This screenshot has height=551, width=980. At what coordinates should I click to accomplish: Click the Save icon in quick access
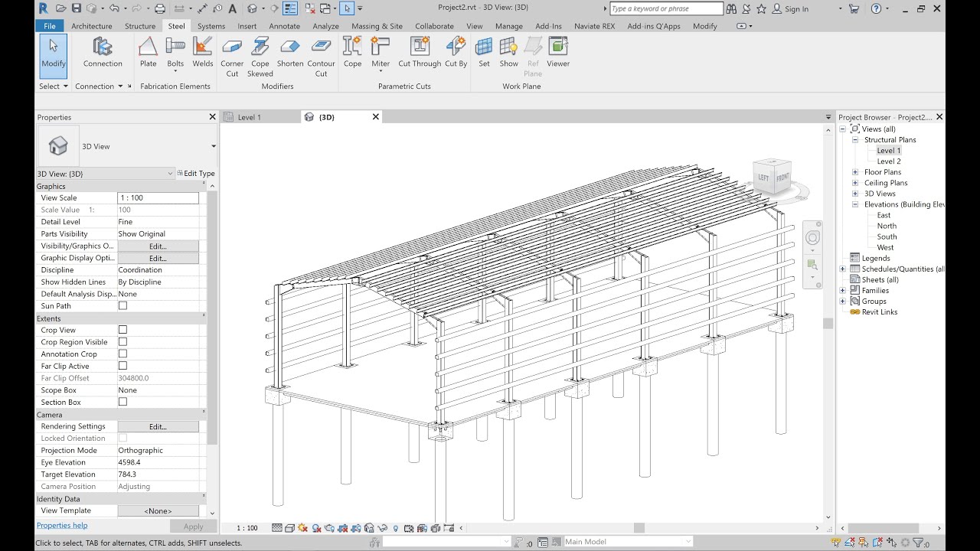[76, 8]
